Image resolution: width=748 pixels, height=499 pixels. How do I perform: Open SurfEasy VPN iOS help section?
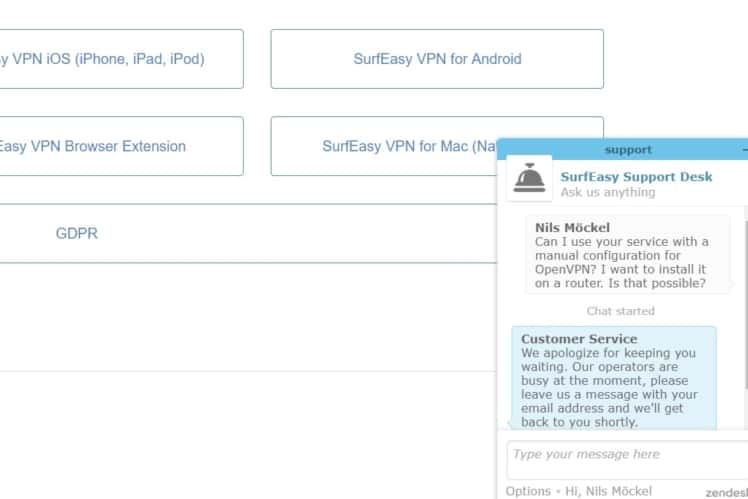pos(121,59)
